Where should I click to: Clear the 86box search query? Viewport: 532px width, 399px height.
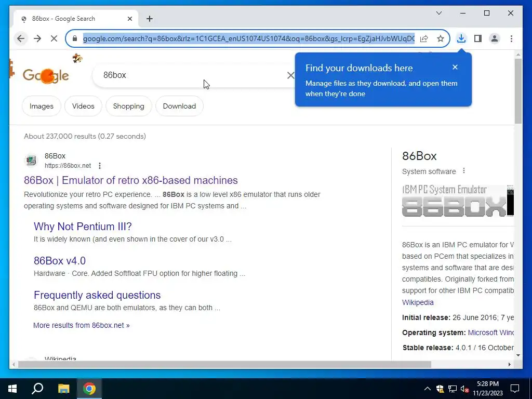291,75
